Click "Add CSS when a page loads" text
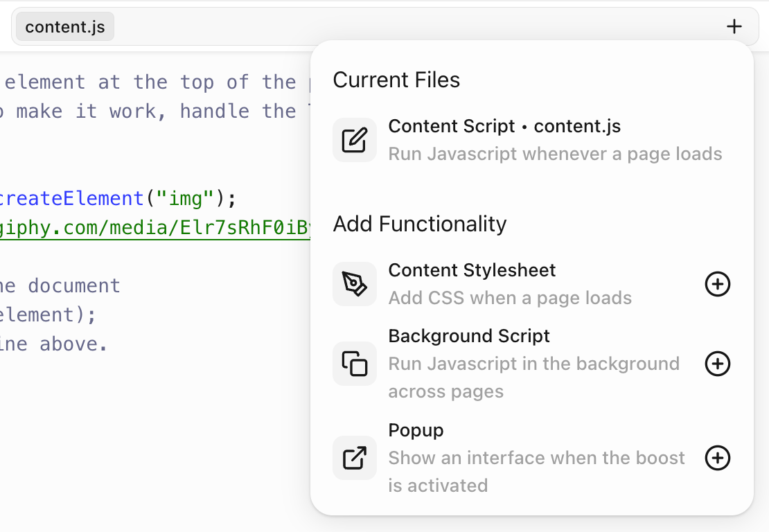 click(510, 298)
